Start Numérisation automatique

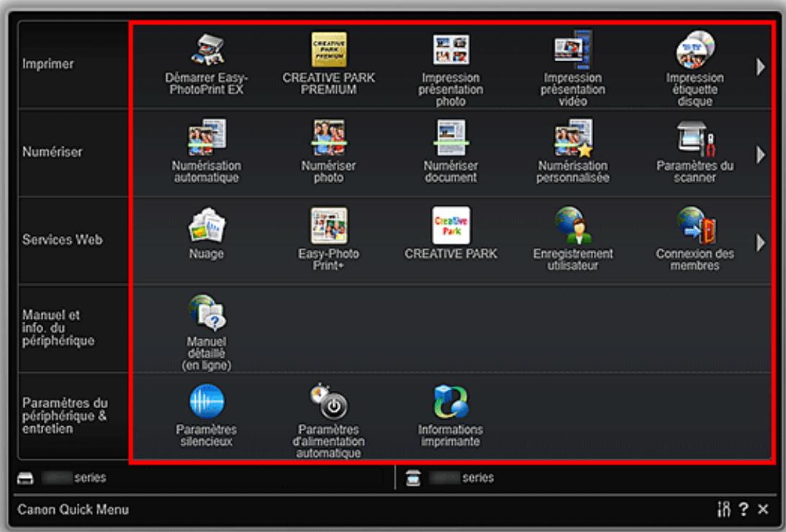point(206,150)
